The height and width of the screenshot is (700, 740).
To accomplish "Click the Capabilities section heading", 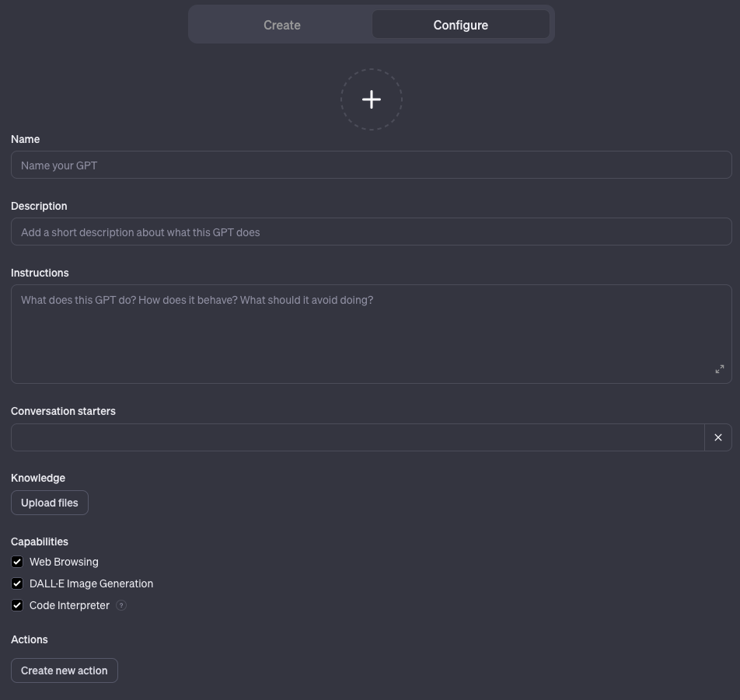I will tap(39, 542).
